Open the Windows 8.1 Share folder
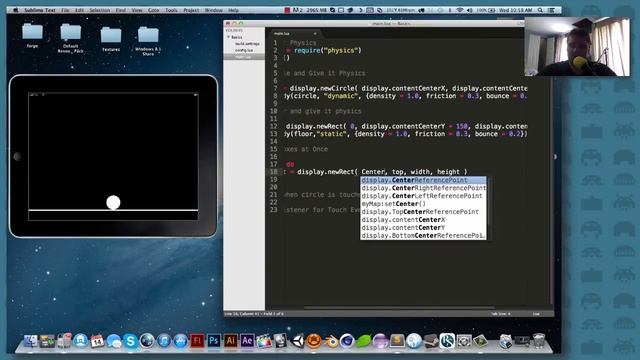 148,40
